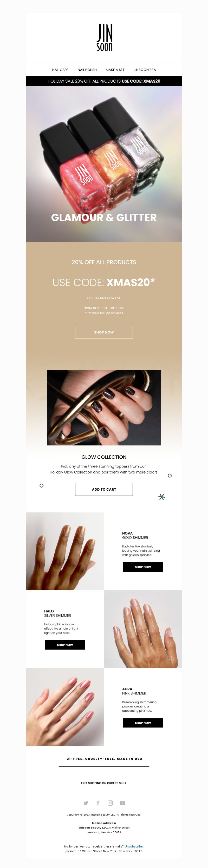Click the Add To Cart button
The width and height of the screenshot is (208, 868).
(x=104, y=489)
